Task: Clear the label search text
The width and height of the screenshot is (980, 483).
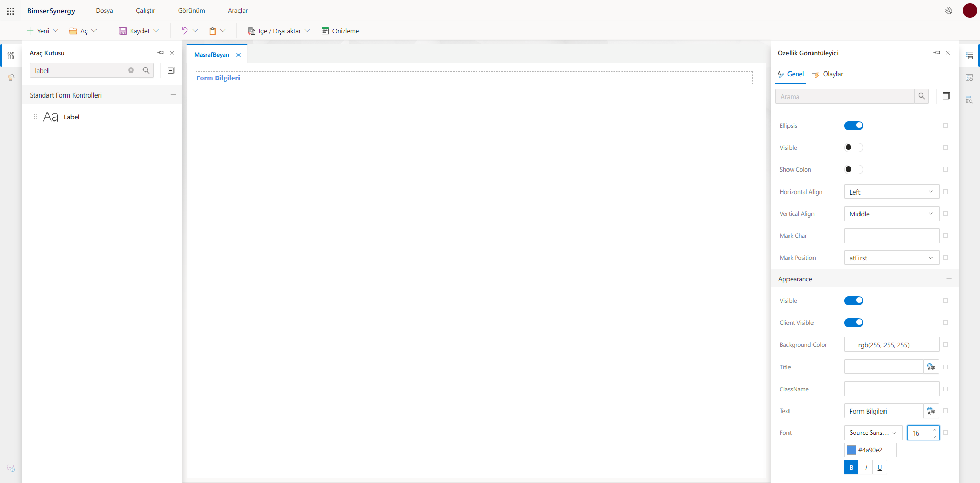Action: (131, 70)
